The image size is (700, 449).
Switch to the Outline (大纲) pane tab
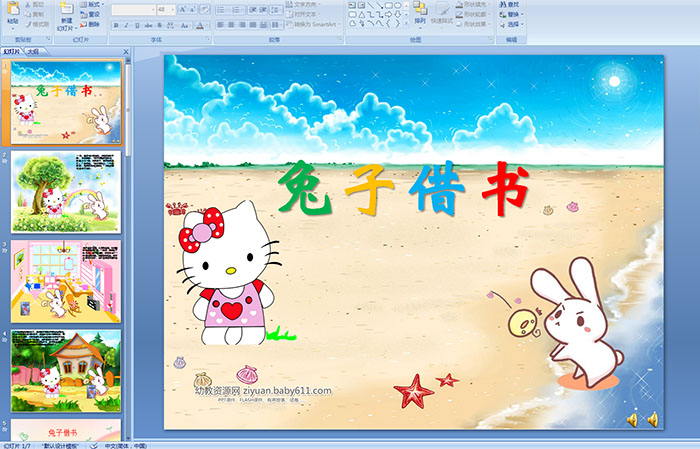(33, 52)
